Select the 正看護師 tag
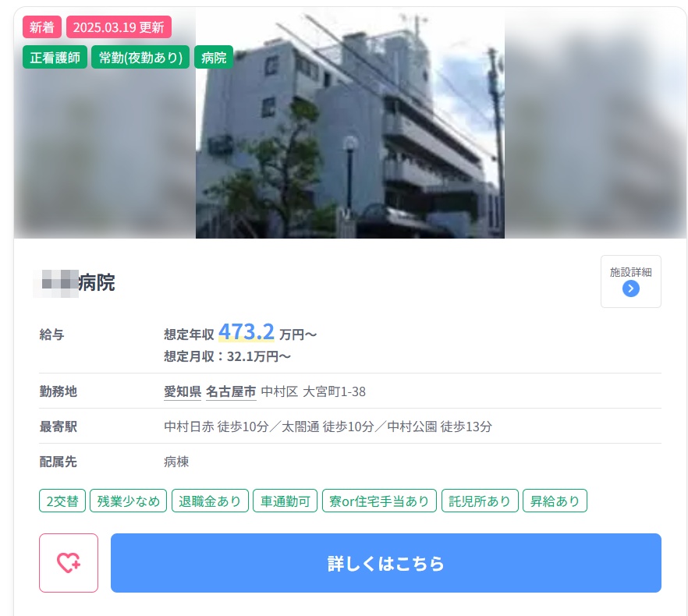688x616 pixels. point(55,58)
